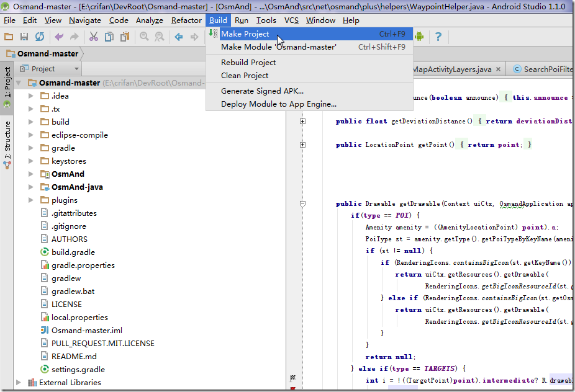The width and height of the screenshot is (575, 392).
Task: Click the Paste clipboard icon
Action: click(124, 37)
